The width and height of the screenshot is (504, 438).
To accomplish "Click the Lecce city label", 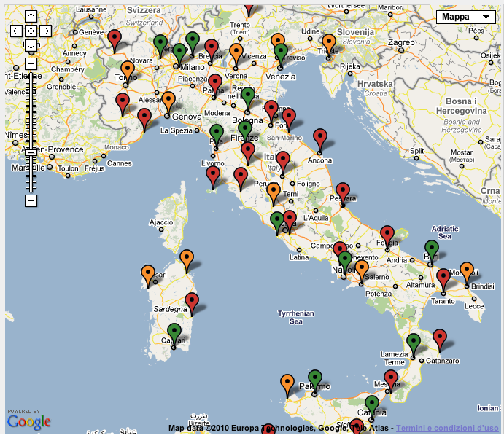I will tap(474, 306).
